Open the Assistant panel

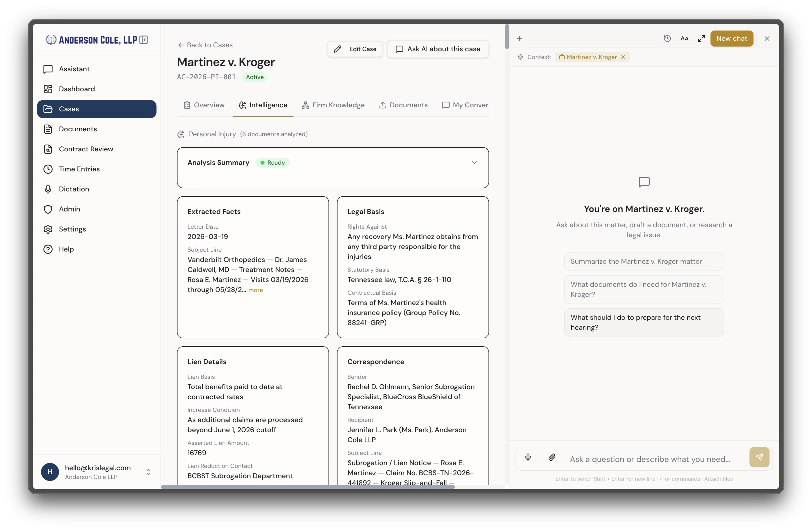74,69
